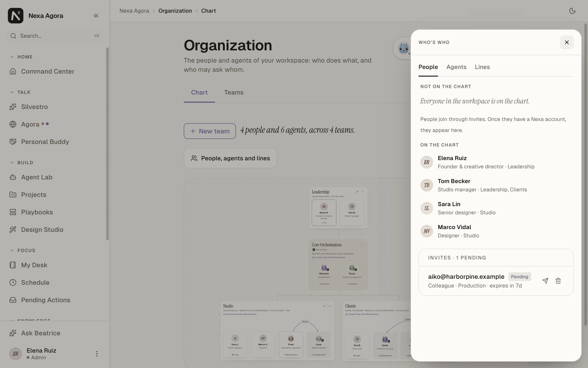Select Marco Vidal in people list
588x368 pixels.
[496, 231]
